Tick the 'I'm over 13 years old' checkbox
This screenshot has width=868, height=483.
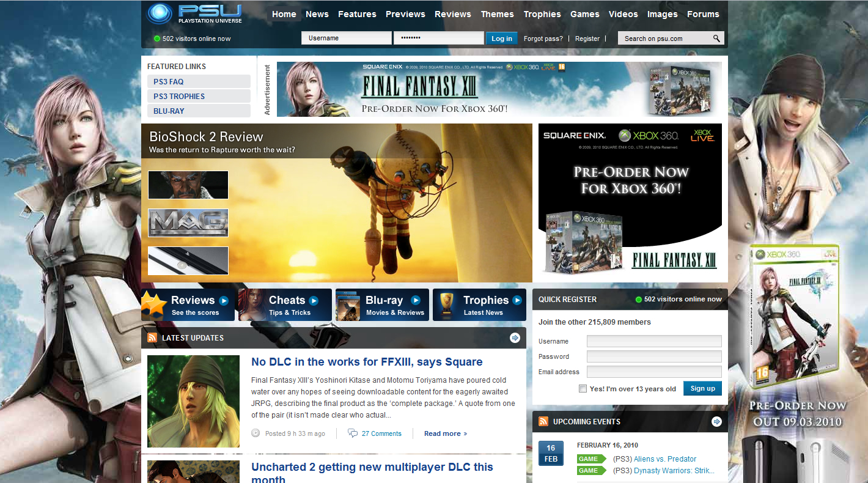coord(583,389)
